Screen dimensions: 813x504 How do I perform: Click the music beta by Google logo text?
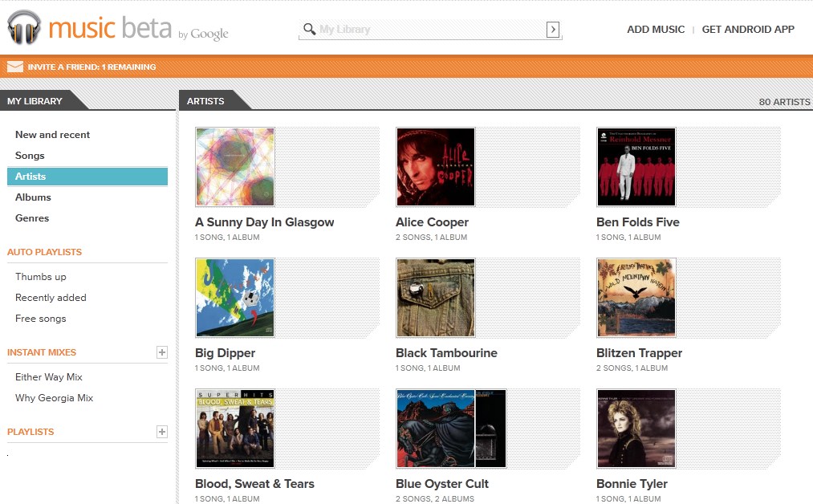[x=138, y=28]
